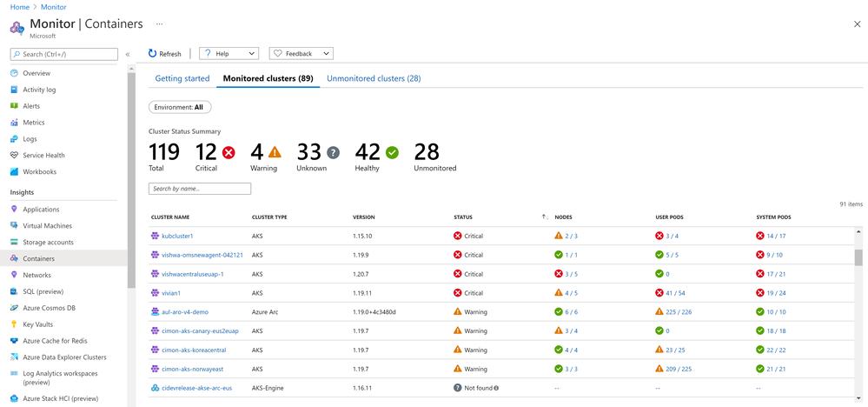This screenshot has width=868, height=407.
Task: Click user pods value 225 / 226
Action: [679, 312]
